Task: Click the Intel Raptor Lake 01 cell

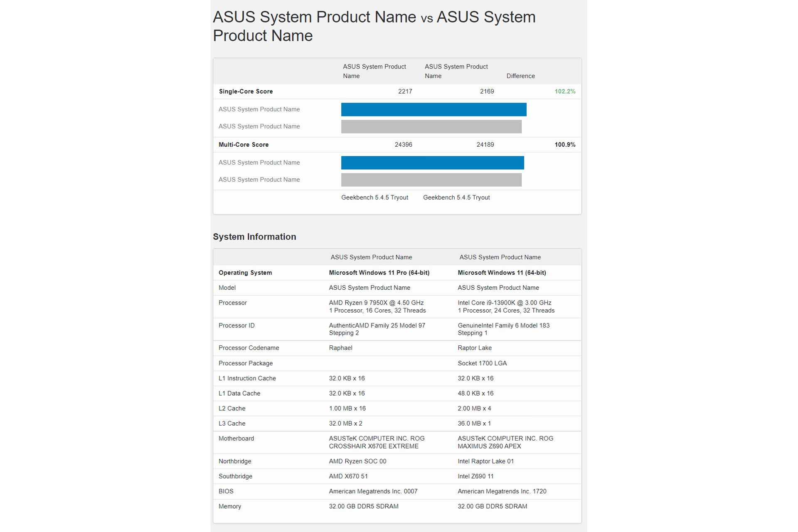Action: (485, 461)
